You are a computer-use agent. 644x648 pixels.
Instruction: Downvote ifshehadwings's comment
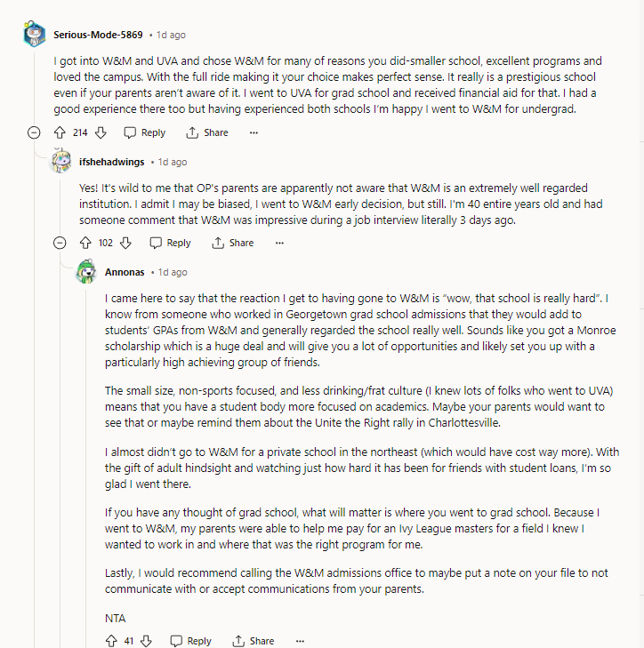(125, 243)
